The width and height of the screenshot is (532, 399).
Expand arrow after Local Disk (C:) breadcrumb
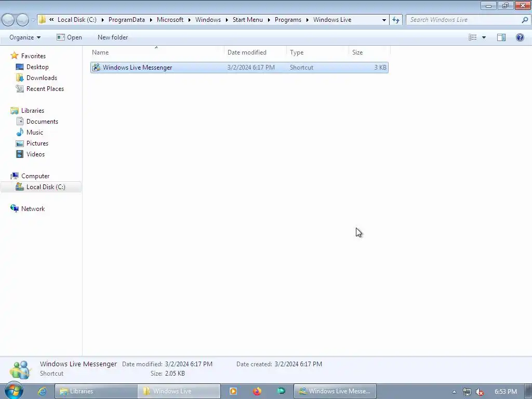point(102,20)
